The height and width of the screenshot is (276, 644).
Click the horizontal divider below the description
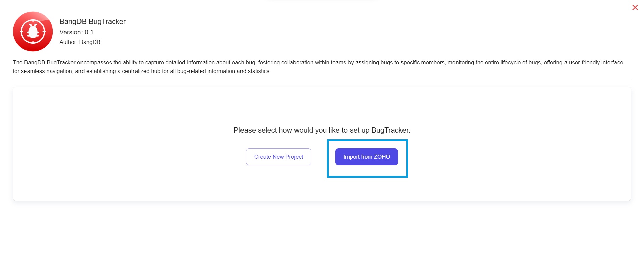[x=322, y=80]
